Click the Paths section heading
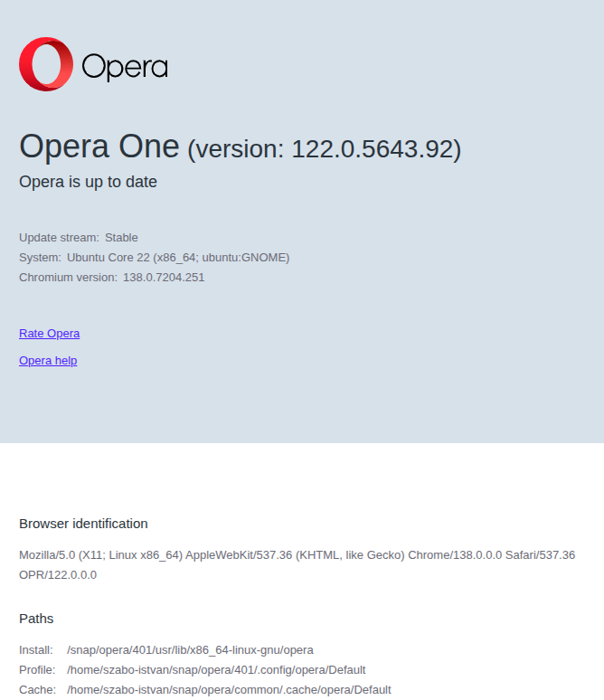The image size is (604, 700). 36,619
